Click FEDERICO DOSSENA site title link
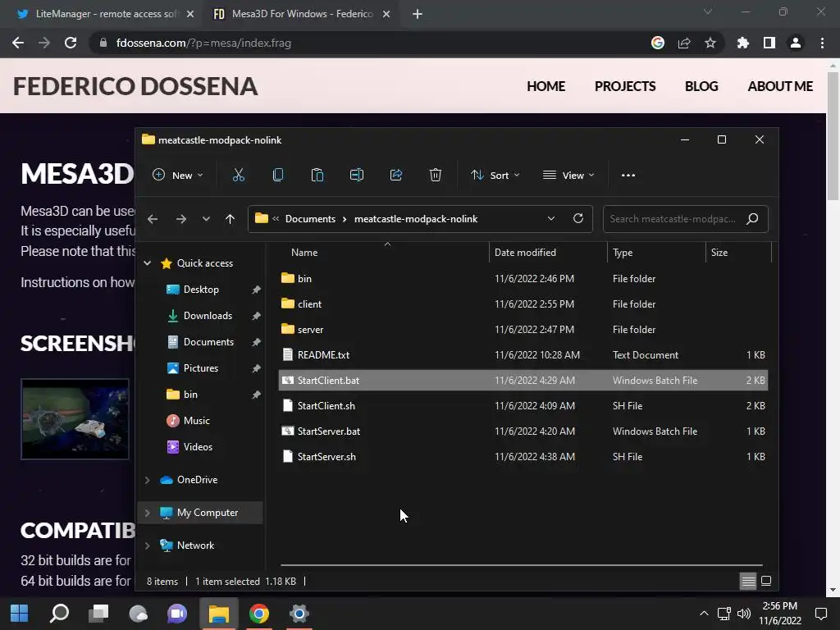The height and width of the screenshot is (630, 840). tap(135, 86)
